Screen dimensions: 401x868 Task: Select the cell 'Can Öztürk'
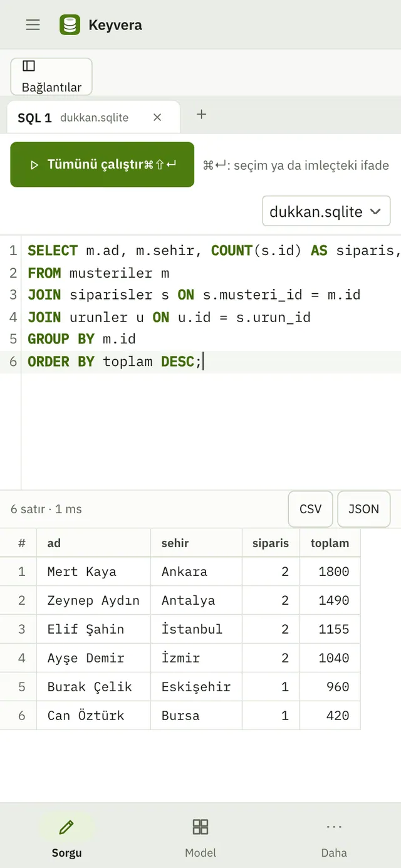pos(93,716)
